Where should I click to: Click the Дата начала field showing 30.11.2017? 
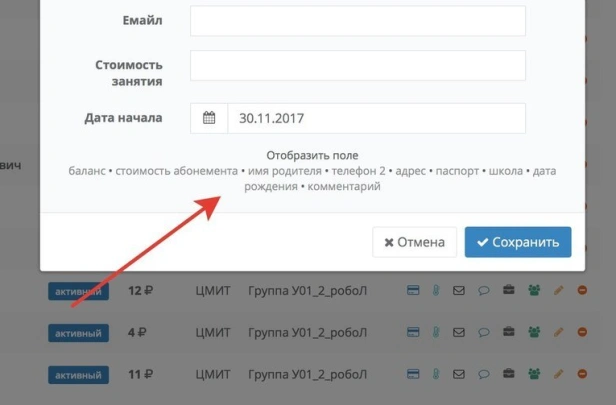coord(376,118)
